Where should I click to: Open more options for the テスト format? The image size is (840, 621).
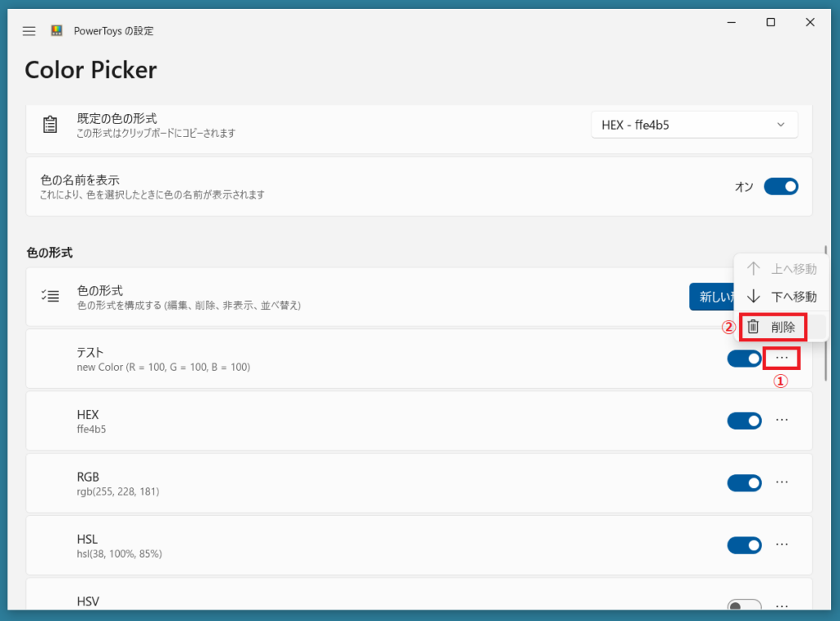(x=782, y=358)
